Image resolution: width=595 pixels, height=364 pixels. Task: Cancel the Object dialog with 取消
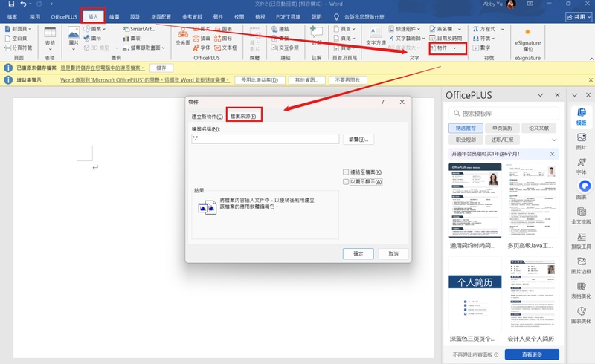click(x=393, y=253)
